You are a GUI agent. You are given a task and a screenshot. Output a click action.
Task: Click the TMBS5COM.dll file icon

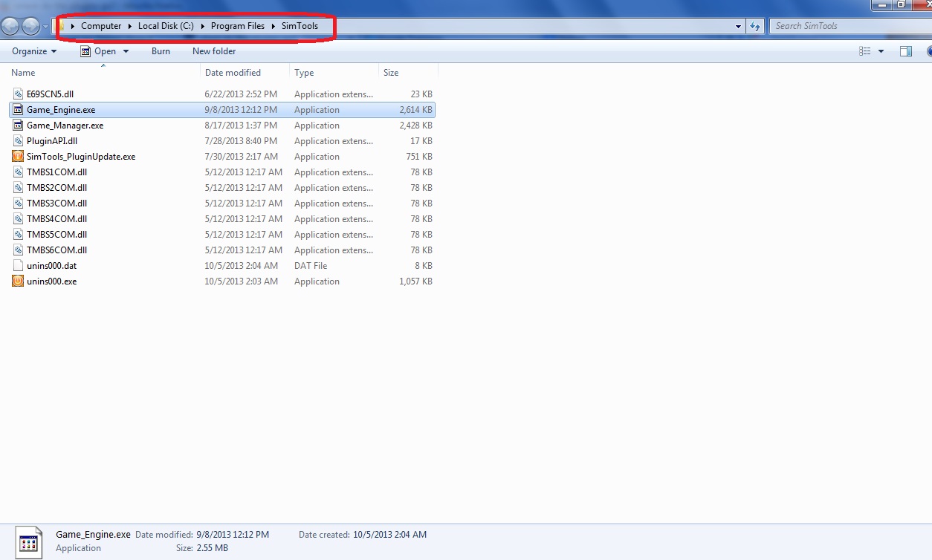[18, 235]
